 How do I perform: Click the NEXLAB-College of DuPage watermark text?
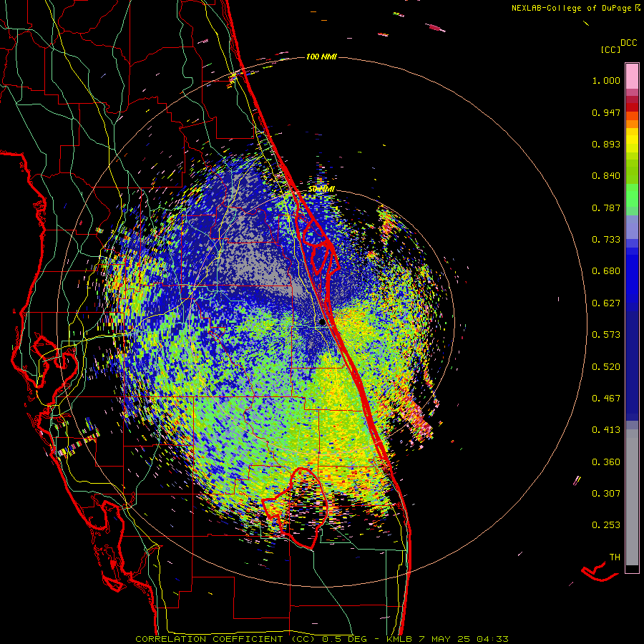click(x=576, y=8)
